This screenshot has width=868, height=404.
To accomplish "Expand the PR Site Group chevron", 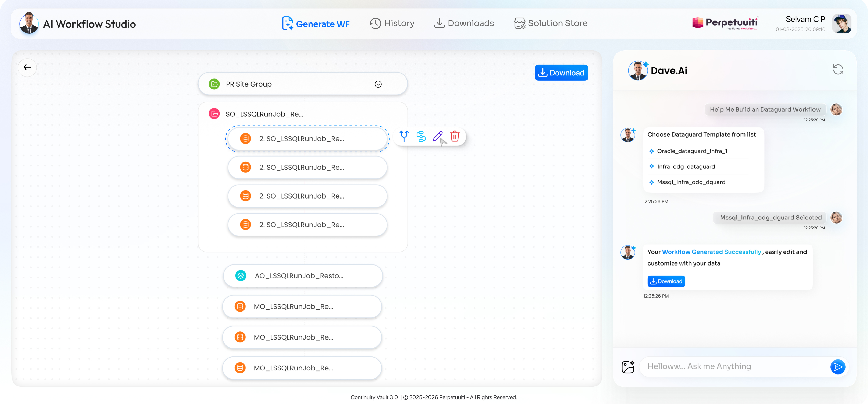I will pos(378,84).
